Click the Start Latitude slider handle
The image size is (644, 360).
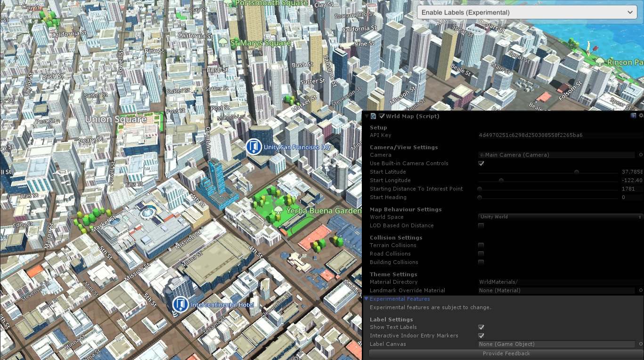point(577,172)
